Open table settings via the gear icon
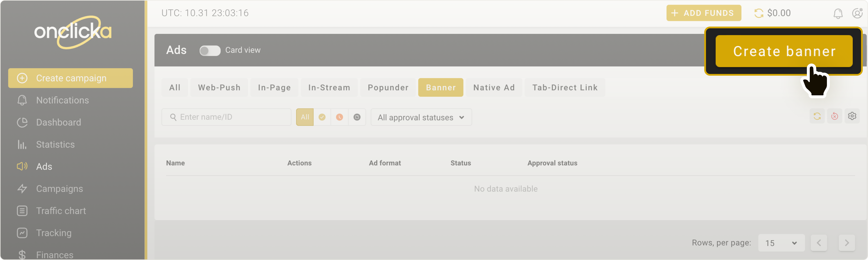 tap(852, 116)
